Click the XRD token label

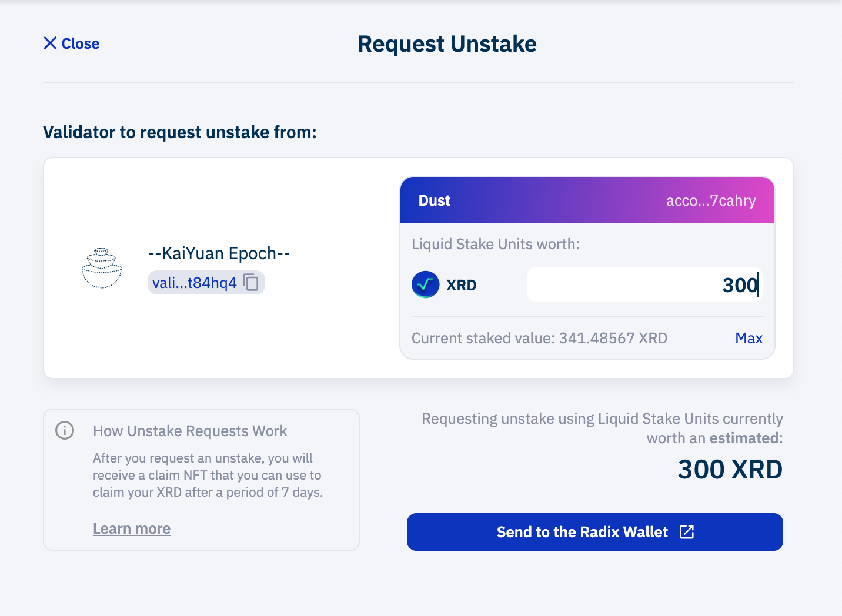pyautogui.click(x=461, y=285)
